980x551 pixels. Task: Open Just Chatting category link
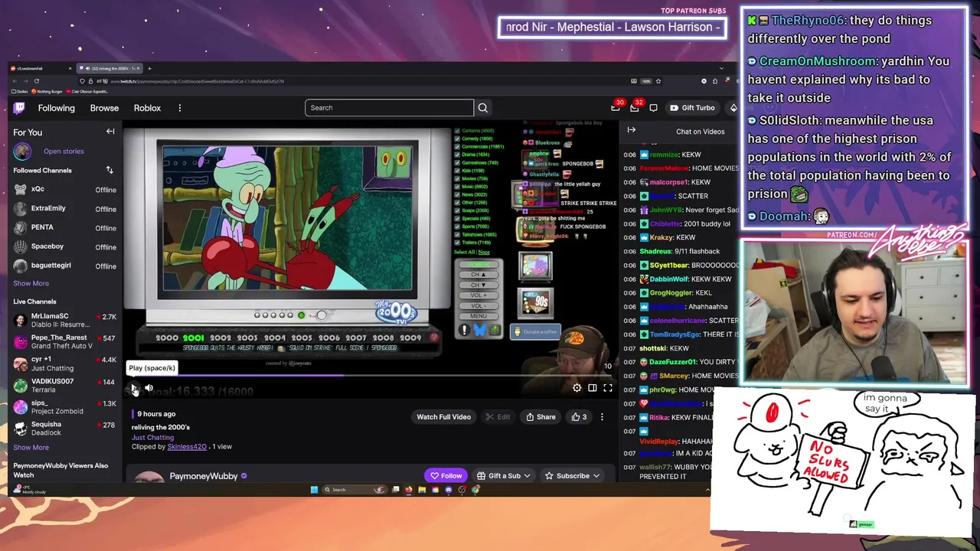click(x=152, y=437)
